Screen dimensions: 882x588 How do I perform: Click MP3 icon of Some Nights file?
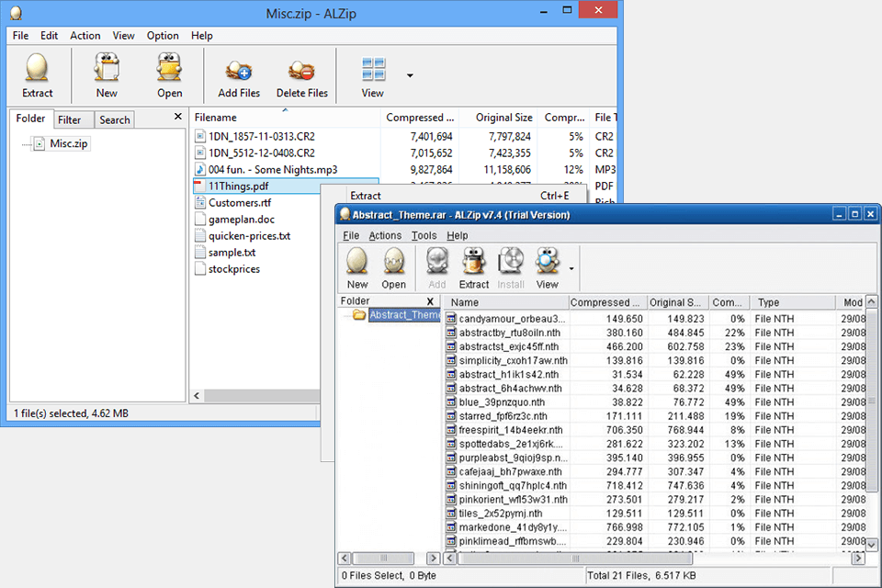(199, 169)
